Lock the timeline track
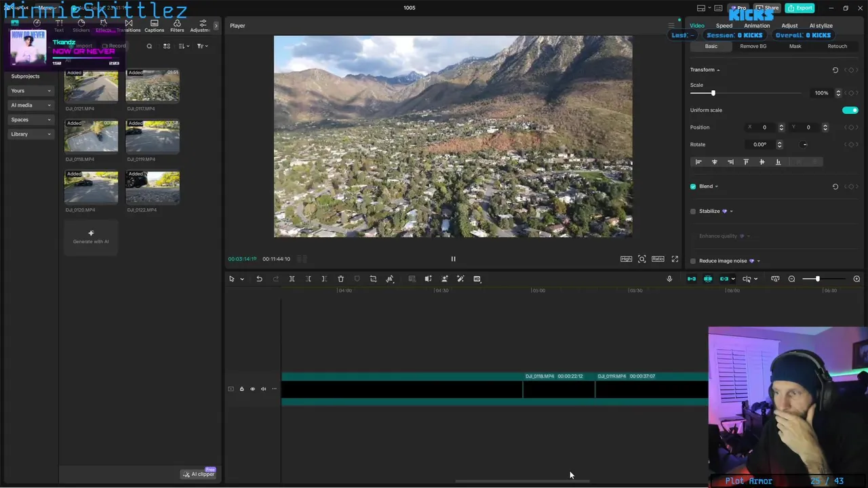Viewport: 868px width, 488px height. [x=241, y=389]
